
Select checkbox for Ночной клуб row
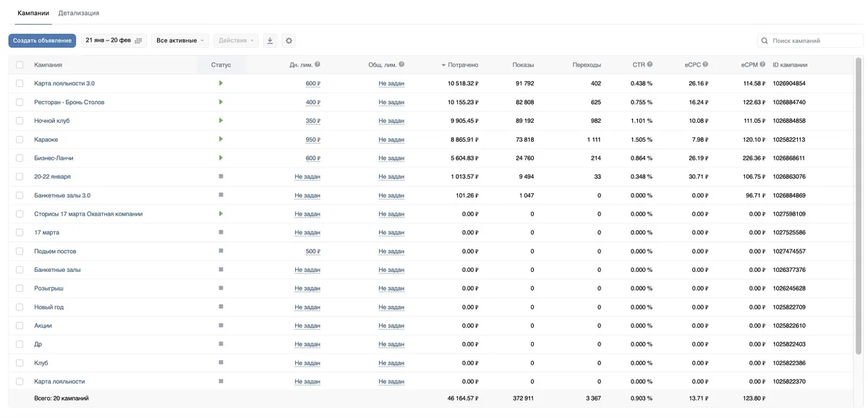[x=20, y=121]
